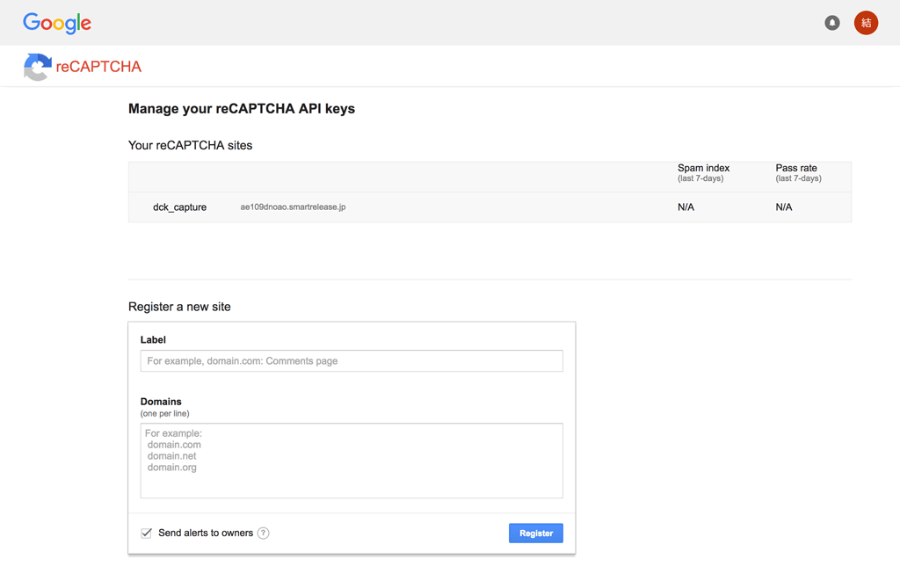Click the reCAPTCHA arrows logo icon

pos(37,67)
